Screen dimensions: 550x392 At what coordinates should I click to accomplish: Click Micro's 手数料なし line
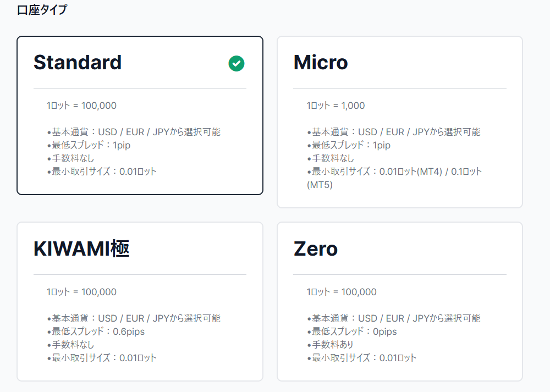pyautogui.click(x=331, y=158)
